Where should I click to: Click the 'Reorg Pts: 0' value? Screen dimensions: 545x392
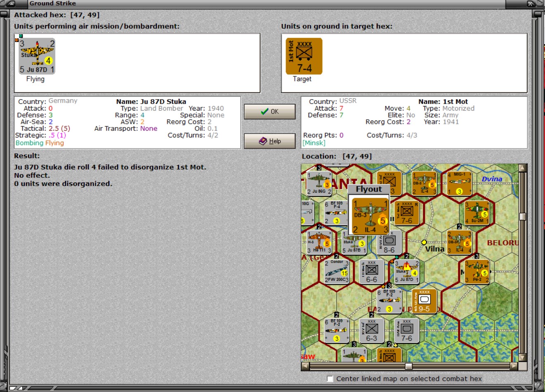(x=341, y=135)
